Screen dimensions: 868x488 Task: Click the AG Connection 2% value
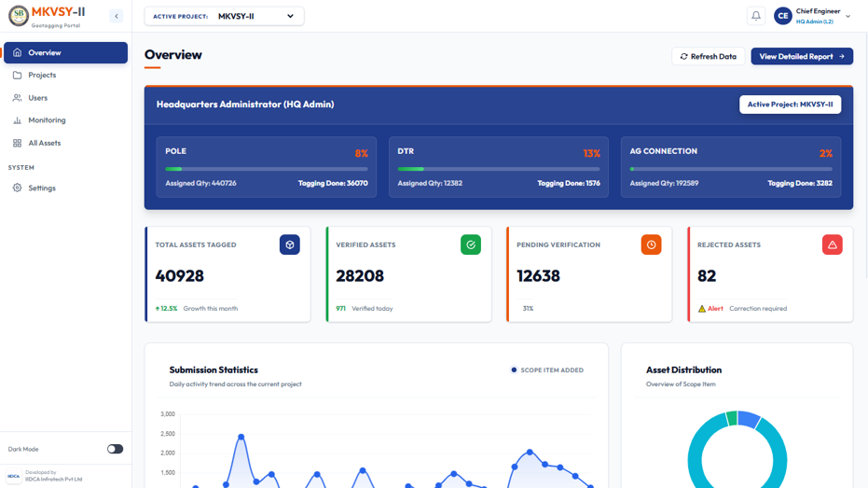coord(826,153)
